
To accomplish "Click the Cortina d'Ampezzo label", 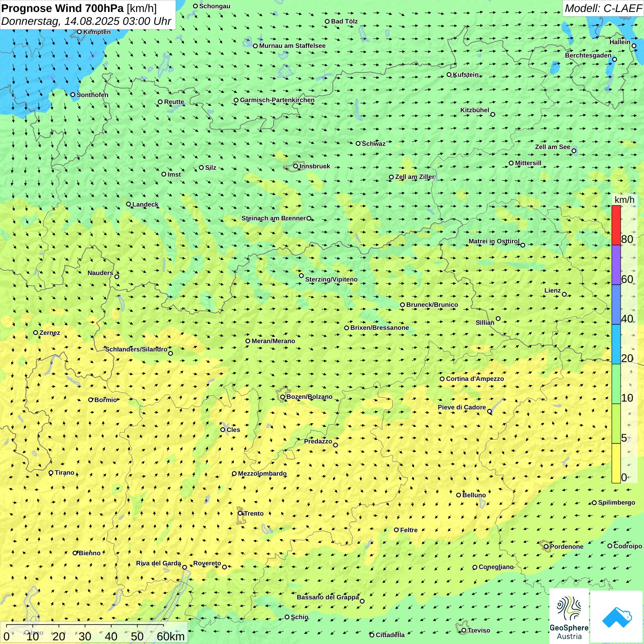I will [475, 379].
